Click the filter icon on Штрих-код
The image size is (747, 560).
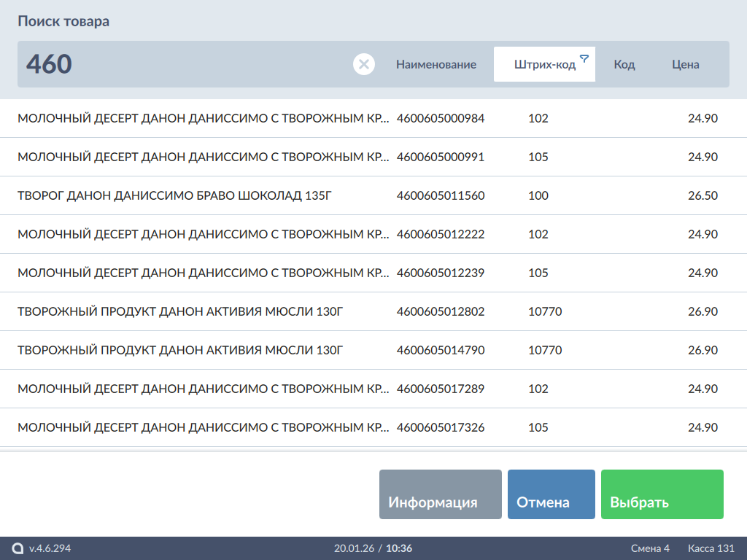[584, 58]
